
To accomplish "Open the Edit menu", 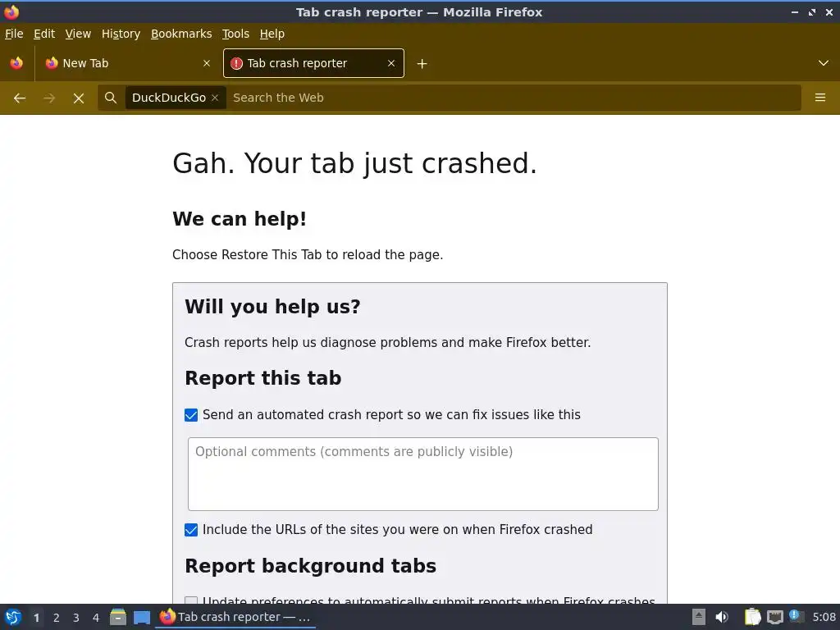I will (44, 34).
